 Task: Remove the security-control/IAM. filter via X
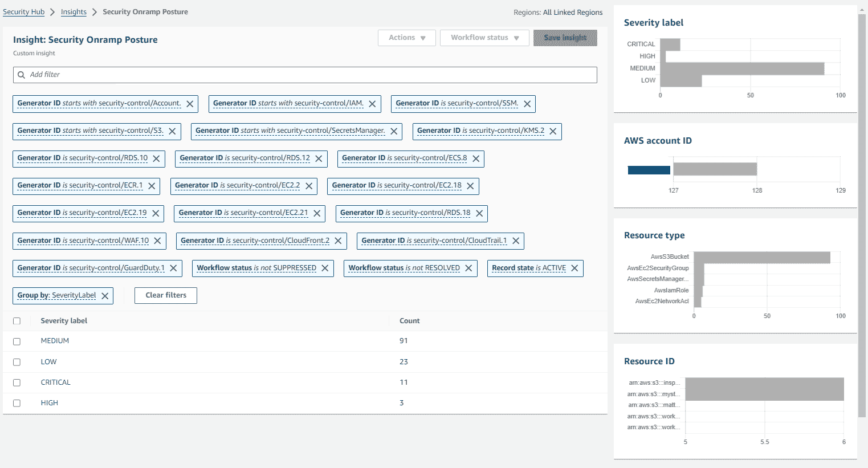[372, 104]
